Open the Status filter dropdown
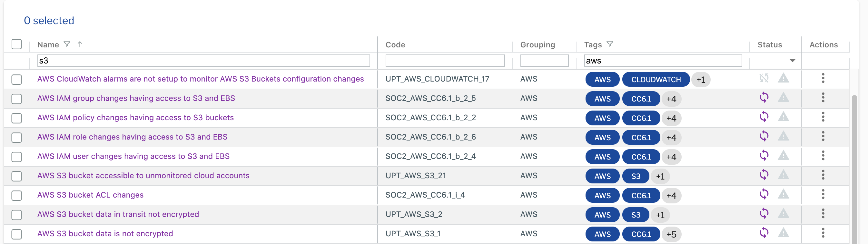The image size is (868, 244). (x=792, y=61)
